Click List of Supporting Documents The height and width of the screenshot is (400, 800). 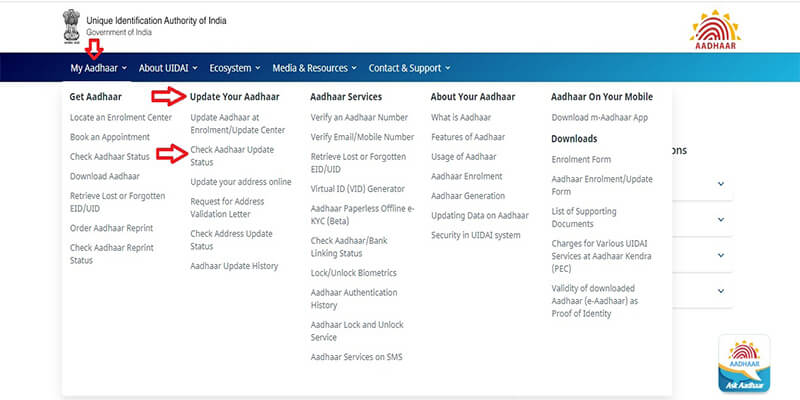(x=584, y=217)
